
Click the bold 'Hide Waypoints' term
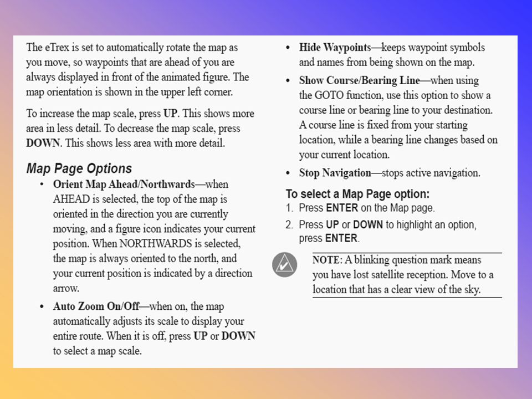[x=335, y=48]
